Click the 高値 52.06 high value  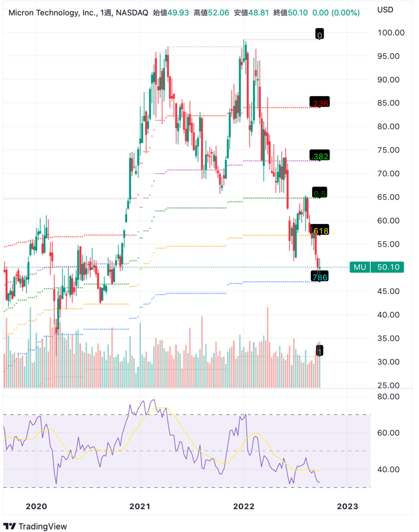pos(211,13)
